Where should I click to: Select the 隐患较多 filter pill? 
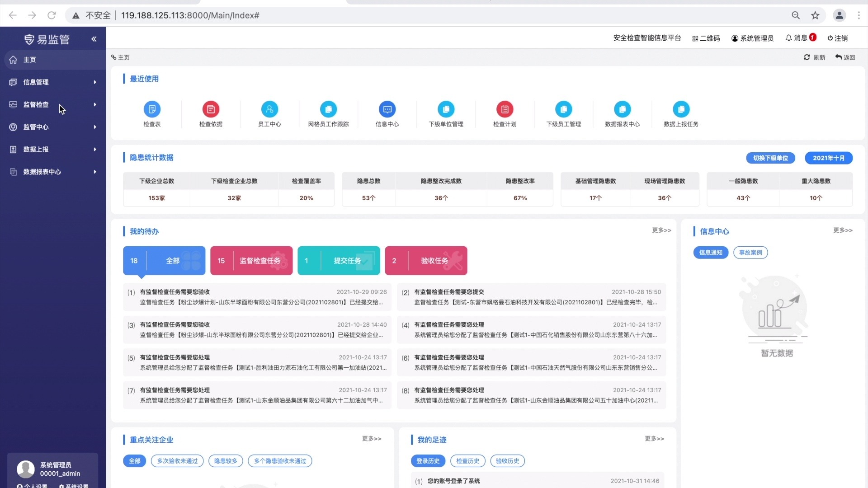click(x=226, y=461)
